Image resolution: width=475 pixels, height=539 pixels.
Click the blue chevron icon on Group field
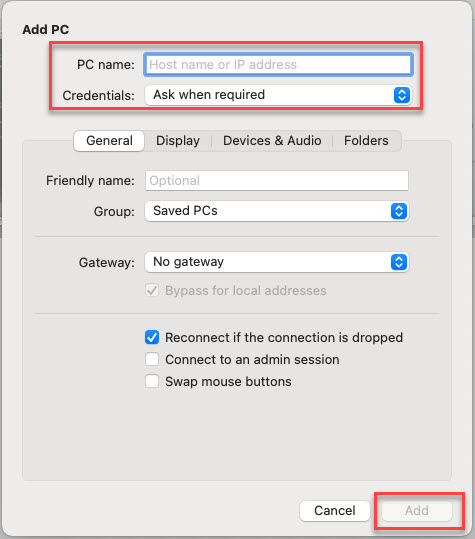click(x=399, y=211)
